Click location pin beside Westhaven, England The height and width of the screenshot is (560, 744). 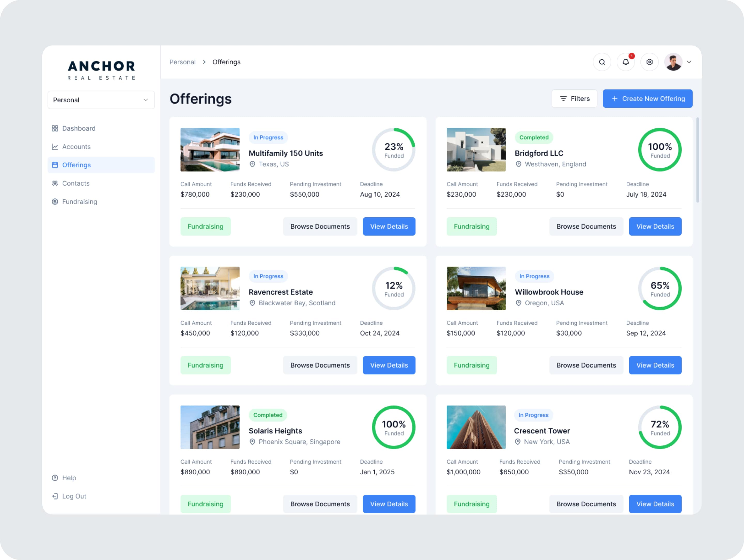click(518, 164)
